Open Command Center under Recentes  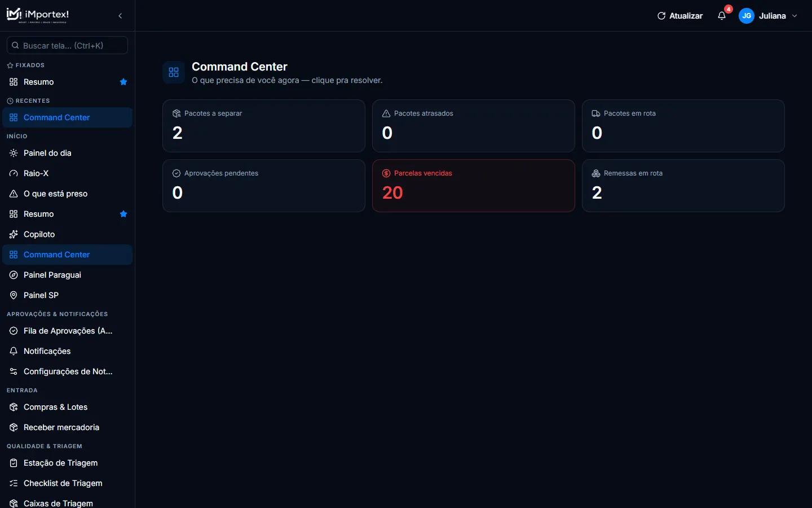pos(67,117)
